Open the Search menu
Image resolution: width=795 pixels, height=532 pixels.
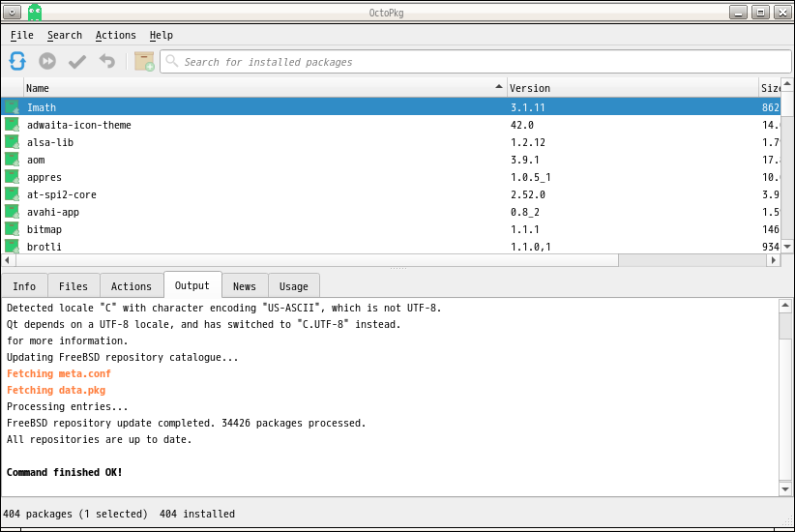[65, 35]
